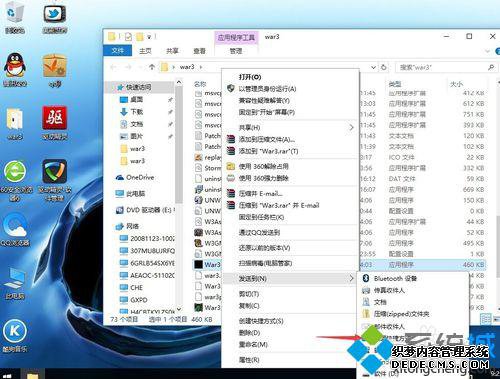The height and width of the screenshot is (379, 500).
Task: Click the ICO 文件 type cell
Action: pos(401,157)
